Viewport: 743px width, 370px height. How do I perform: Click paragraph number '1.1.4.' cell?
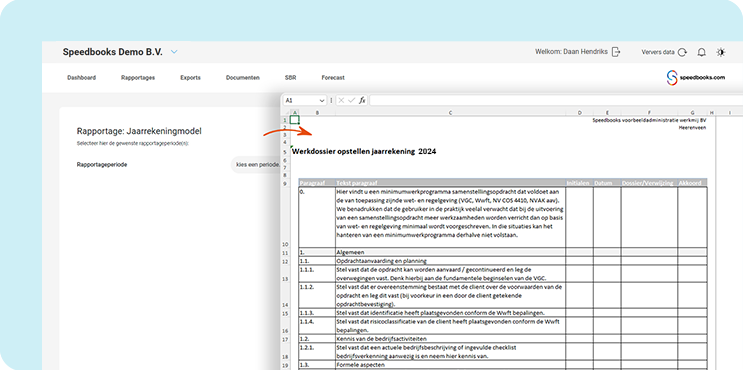(x=317, y=326)
